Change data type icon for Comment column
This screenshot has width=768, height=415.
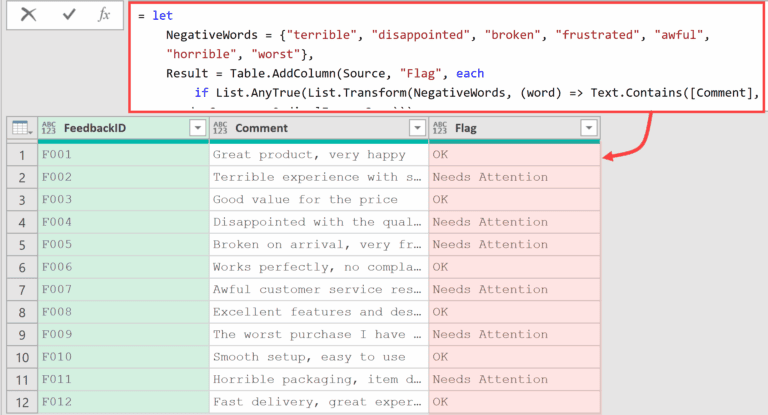coord(220,128)
